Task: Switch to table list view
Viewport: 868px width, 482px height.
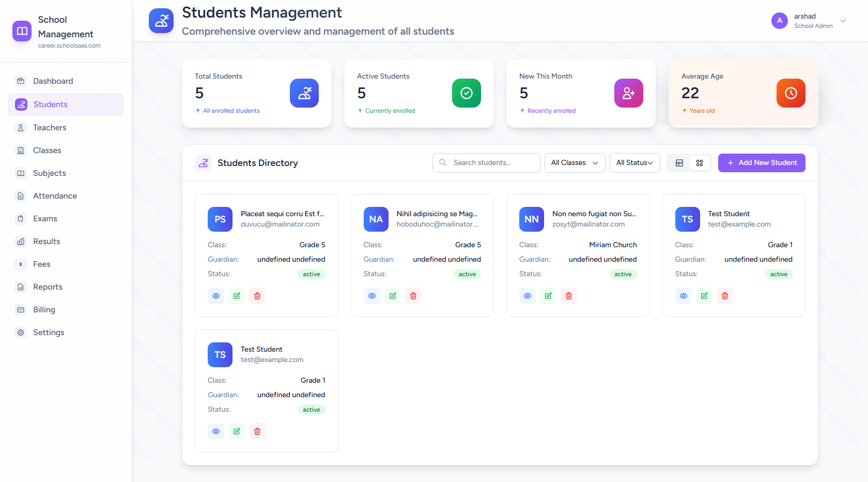Action: pyautogui.click(x=679, y=163)
